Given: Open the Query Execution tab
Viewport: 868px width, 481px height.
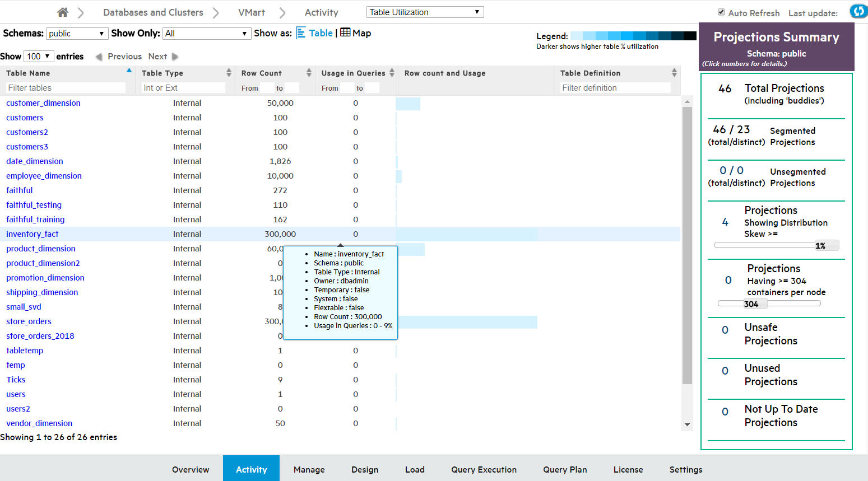Looking at the screenshot, I should click(x=484, y=469).
